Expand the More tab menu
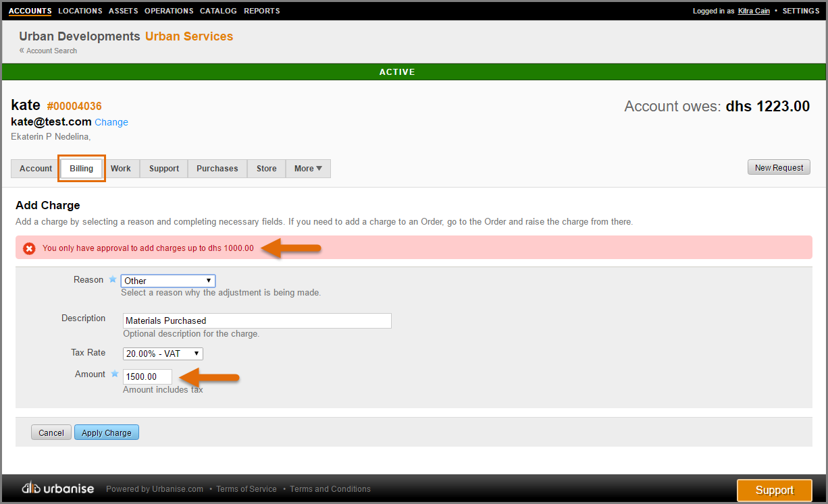This screenshot has width=828, height=504. (308, 169)
